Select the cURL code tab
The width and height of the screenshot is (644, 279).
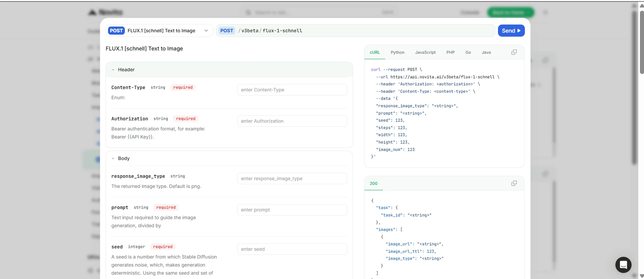coord(374,52)
